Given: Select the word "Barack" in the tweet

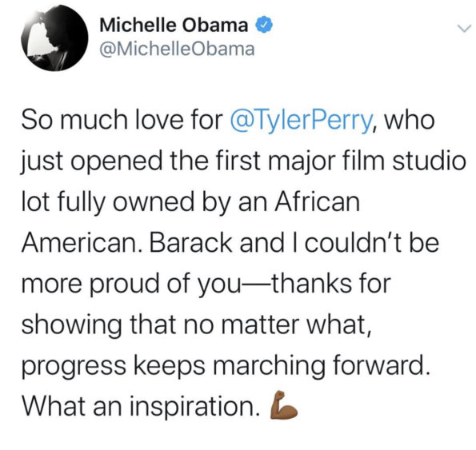Looking at the screenshot, I should [192, 243].
